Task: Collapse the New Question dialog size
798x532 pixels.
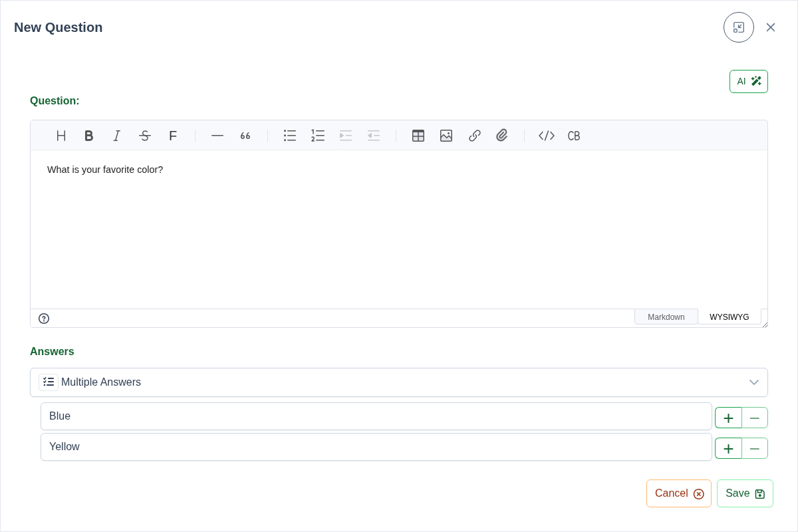Action: [x=739, y=27]
